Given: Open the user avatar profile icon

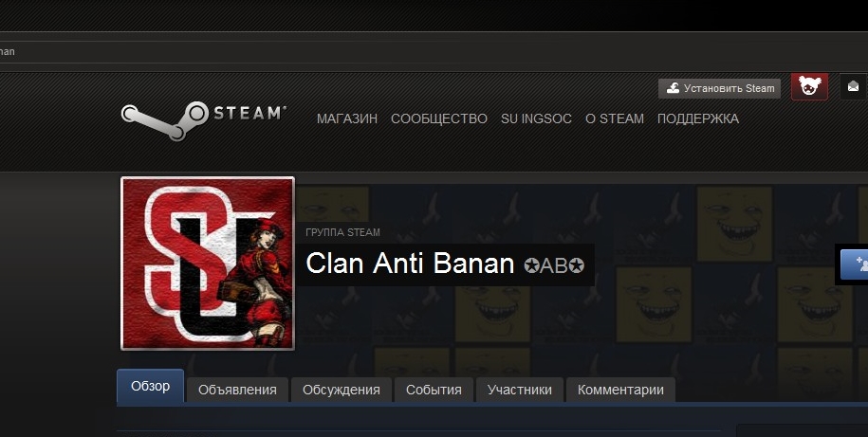Looking at the screenshot, I should [809, 87].
